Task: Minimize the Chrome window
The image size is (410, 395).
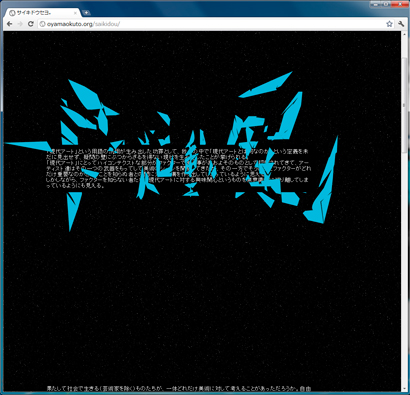Action: [x=376, y=4]
